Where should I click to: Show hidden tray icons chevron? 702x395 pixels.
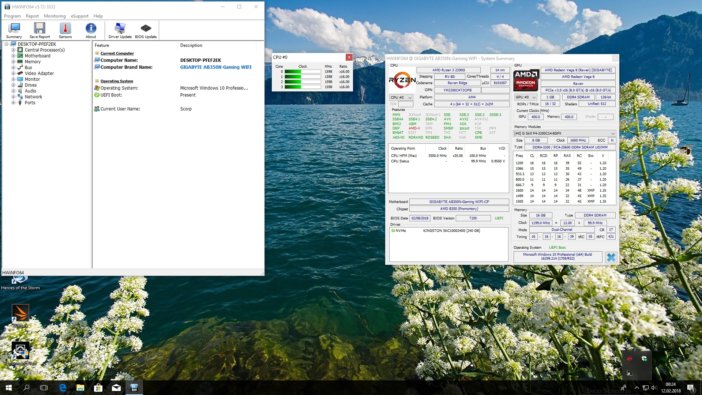coord(636,388)
